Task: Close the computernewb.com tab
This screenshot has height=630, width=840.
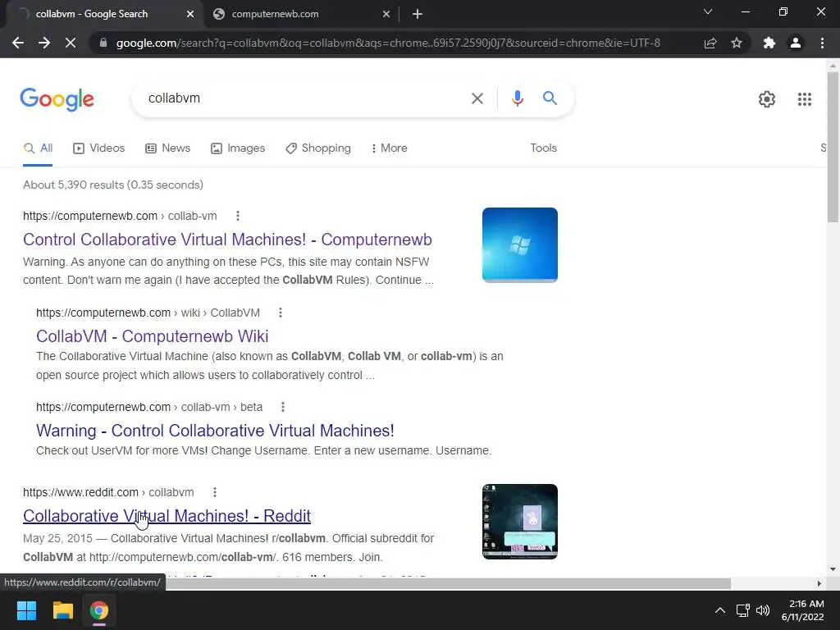Action: (386, 14)
